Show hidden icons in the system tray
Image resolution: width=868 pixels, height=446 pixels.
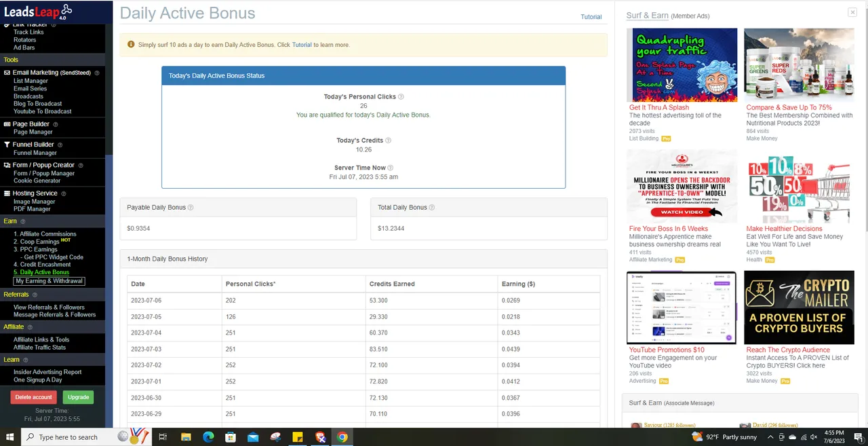(x=770, y=437)
